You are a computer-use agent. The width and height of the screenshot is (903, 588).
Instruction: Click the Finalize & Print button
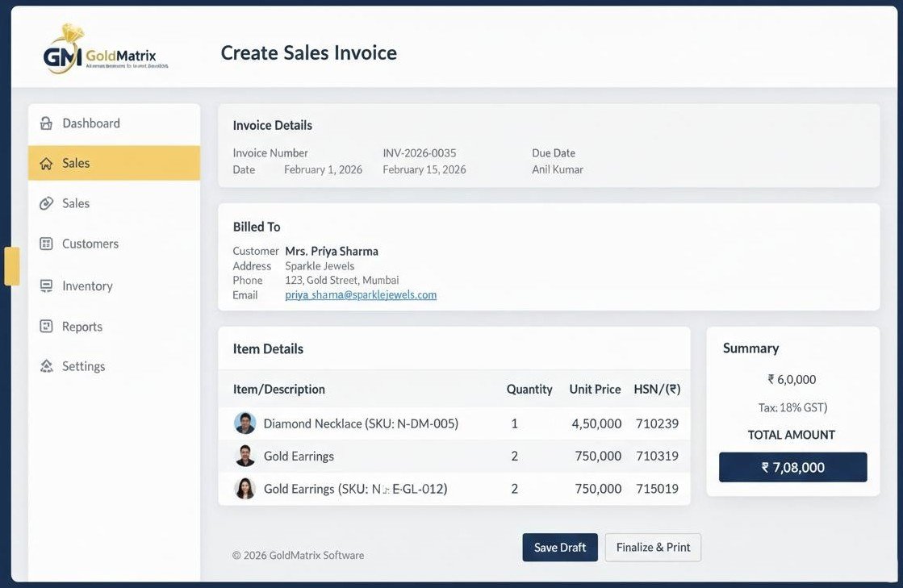click(653, 547)
